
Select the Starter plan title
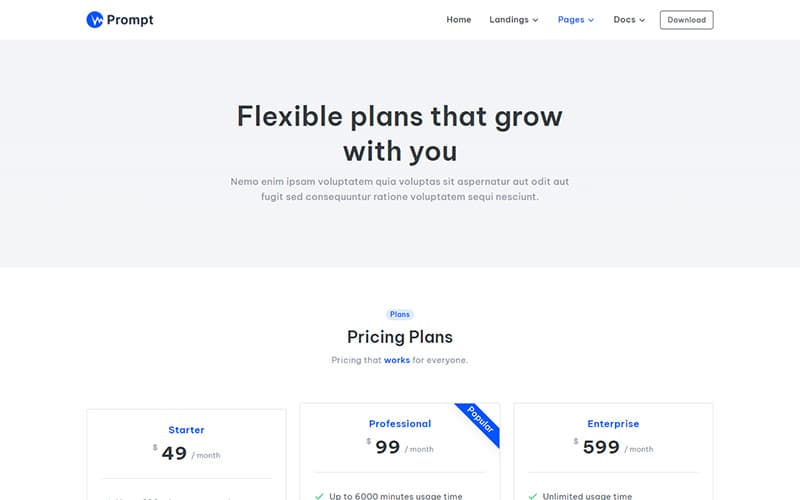pyautogui.click(x=186, y=430)
